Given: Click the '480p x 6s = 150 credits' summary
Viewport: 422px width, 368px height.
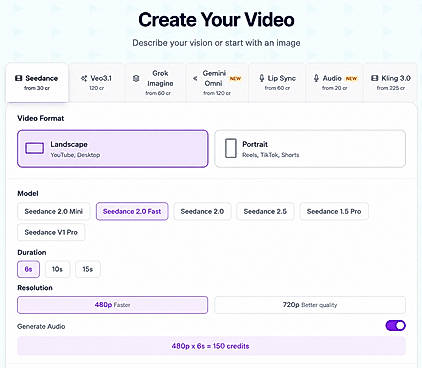Looking at the screenshot, I should (x=211, y=346).
